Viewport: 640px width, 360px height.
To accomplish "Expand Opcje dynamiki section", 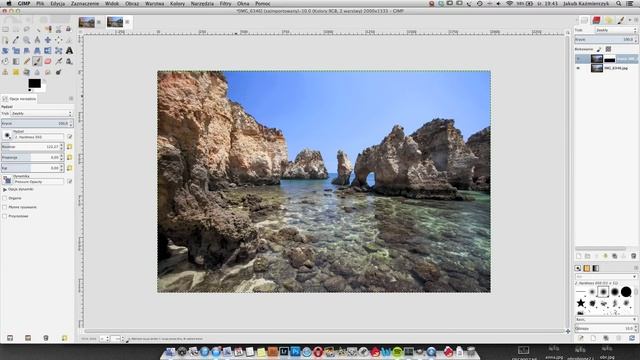I will 5,189.
